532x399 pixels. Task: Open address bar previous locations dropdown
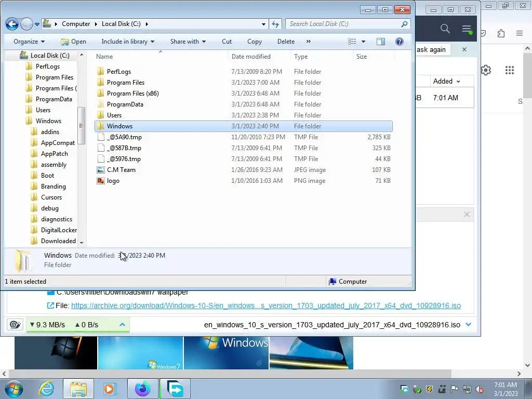(263, 24)
